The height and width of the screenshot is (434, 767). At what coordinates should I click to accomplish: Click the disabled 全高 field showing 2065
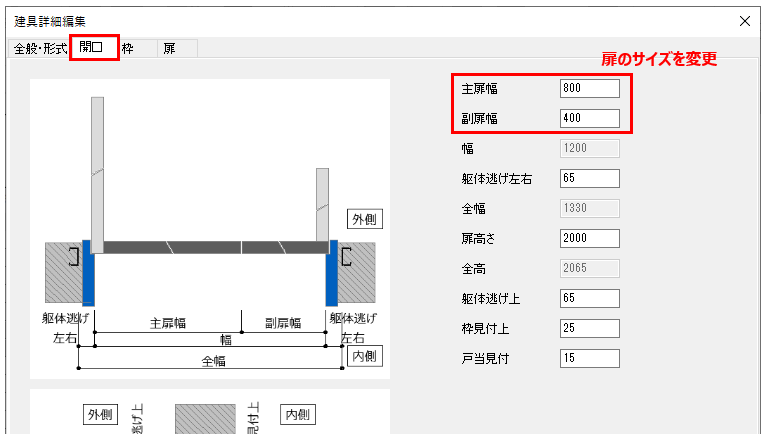(589, 269)
